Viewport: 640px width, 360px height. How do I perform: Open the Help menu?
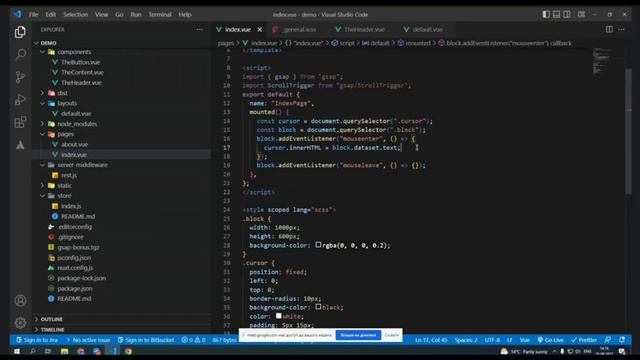coord(185,14)
